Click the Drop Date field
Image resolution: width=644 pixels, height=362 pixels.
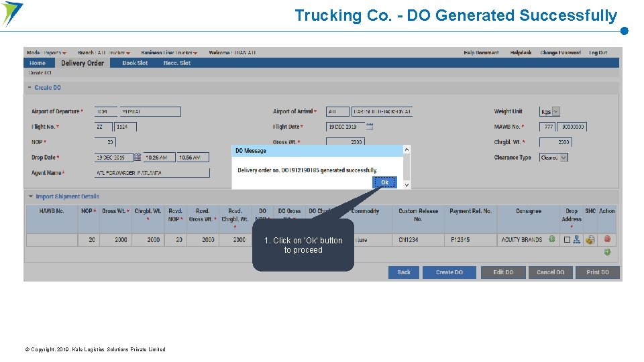coord(113,158)
